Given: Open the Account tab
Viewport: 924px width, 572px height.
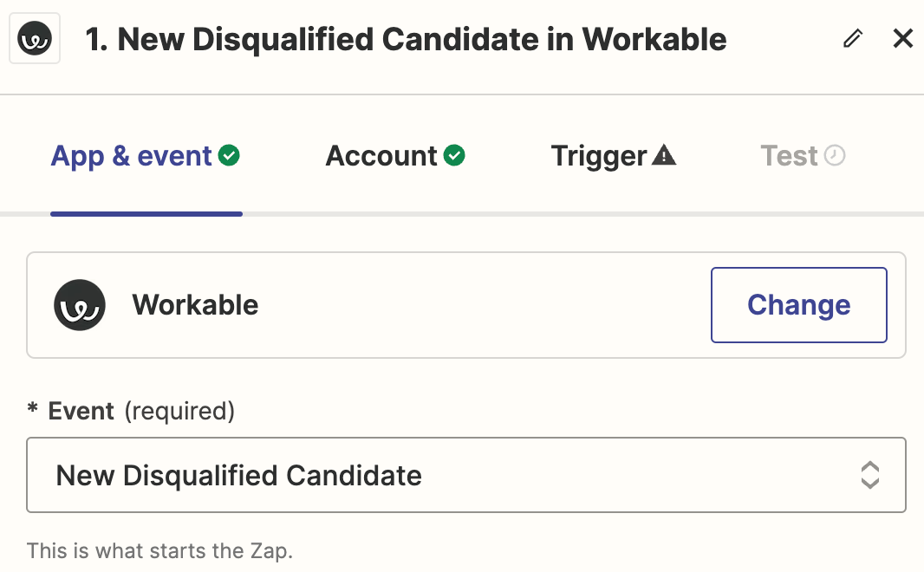Looking at the screenshot, I should [x=381, y=156].
